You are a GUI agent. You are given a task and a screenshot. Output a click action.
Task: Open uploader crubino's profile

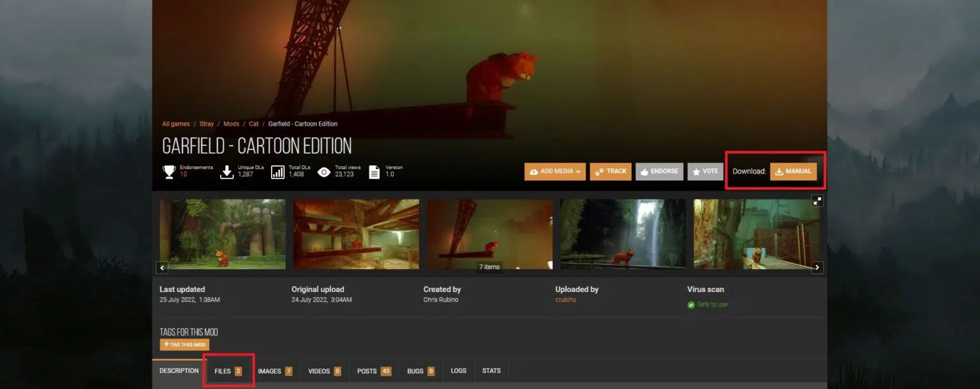tap(566, 300)
